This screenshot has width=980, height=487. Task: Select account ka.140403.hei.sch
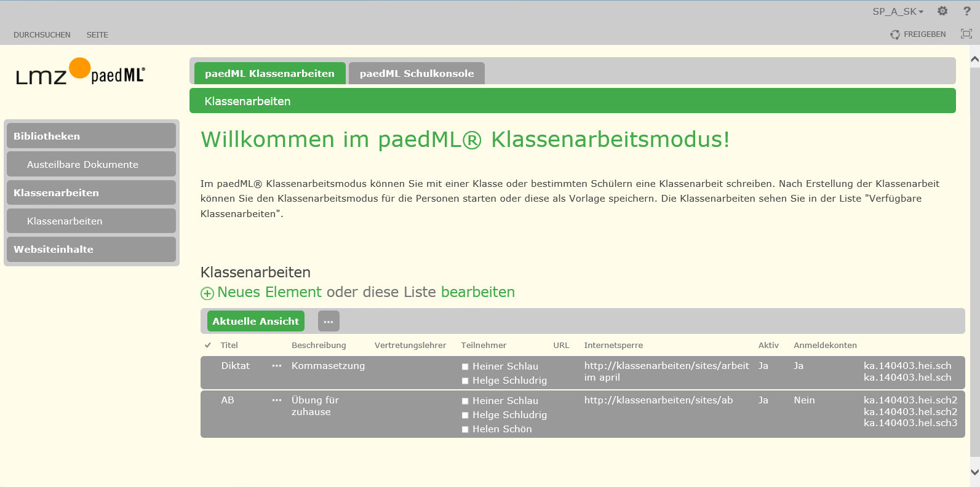[x=907, y=366]
